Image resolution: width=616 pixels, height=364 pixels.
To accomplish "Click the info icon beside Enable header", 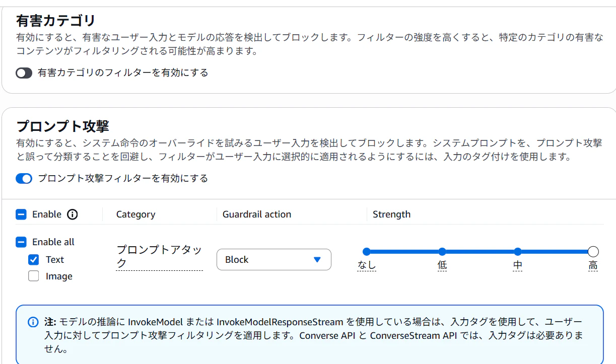I will [x=73, y=214].
